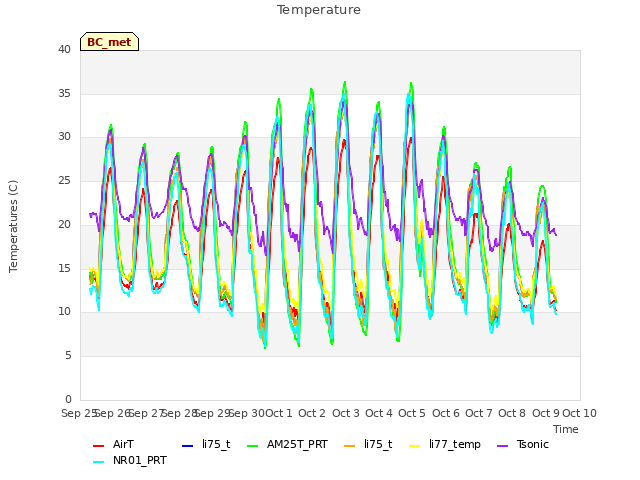Click the Temperatures (C) y-axis label
This screenshot has height=480, width=640.
pyautogui.click(x=13, y=226)
